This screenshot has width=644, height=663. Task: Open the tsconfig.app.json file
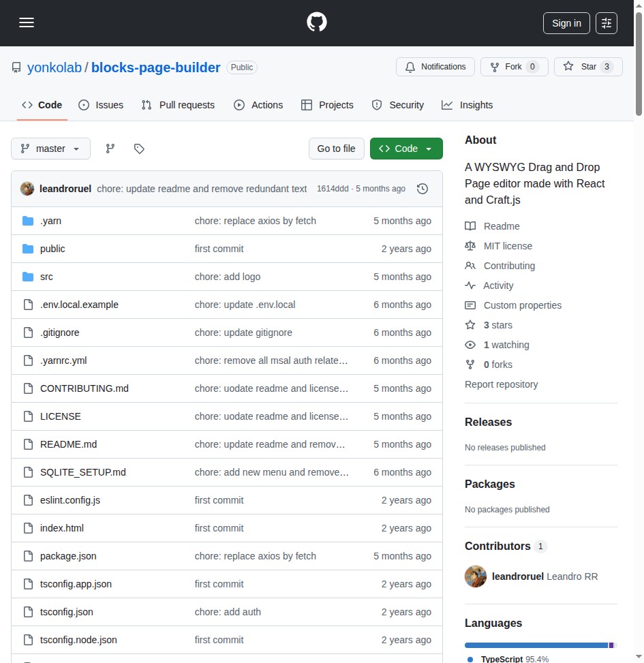tap(76, 583)
